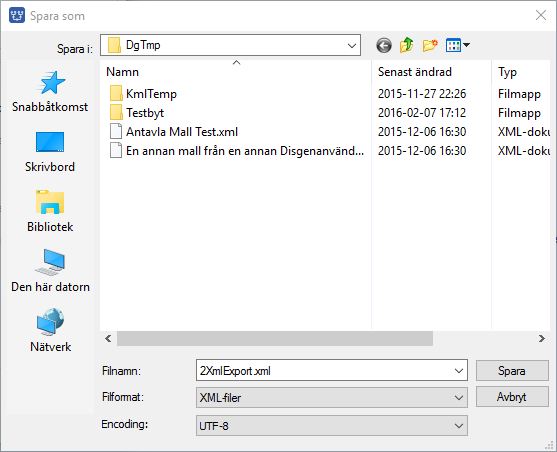Screen dimensions: 557x452
Task: Open the Encoding UTF-8 dropdown
Action: (332, 426)
